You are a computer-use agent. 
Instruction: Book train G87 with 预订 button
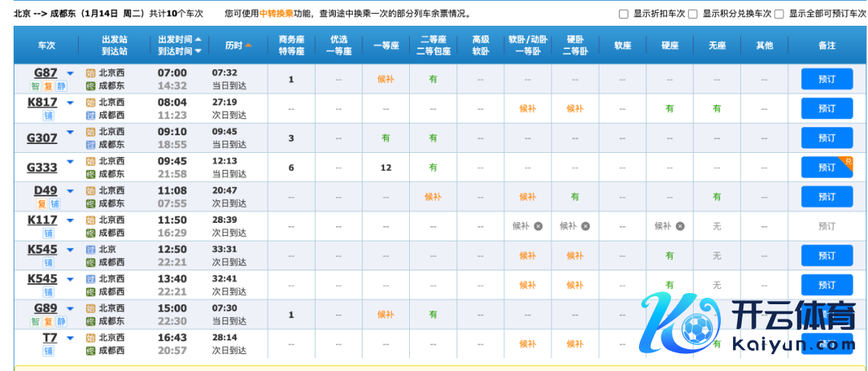[x=826, y=79]
